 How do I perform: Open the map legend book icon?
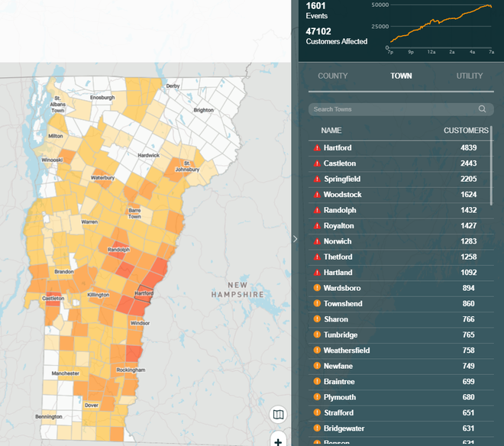coord(279,415)
